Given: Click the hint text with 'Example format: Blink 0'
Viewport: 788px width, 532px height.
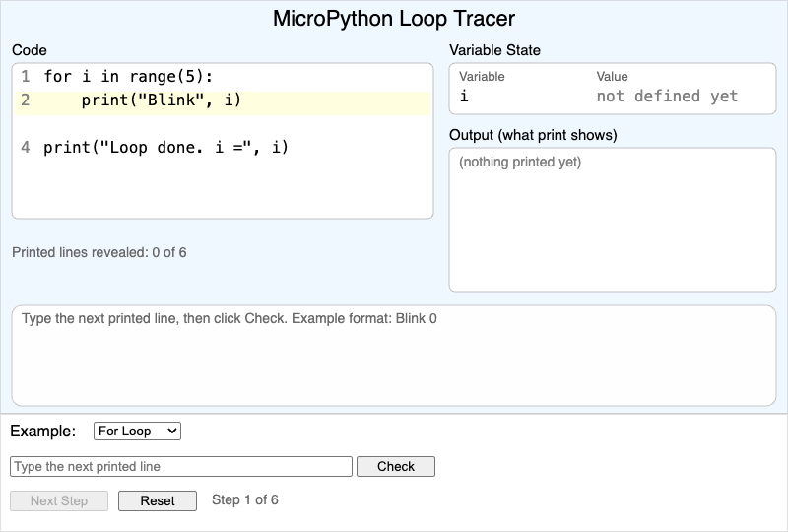Looking at the screenshot, I should coord(230,319).
